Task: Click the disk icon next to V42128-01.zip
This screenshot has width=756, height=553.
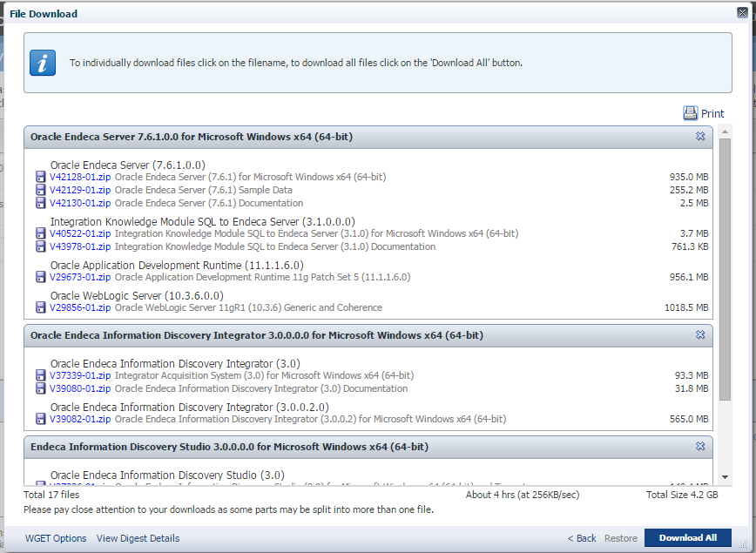Action: point(40,177)
